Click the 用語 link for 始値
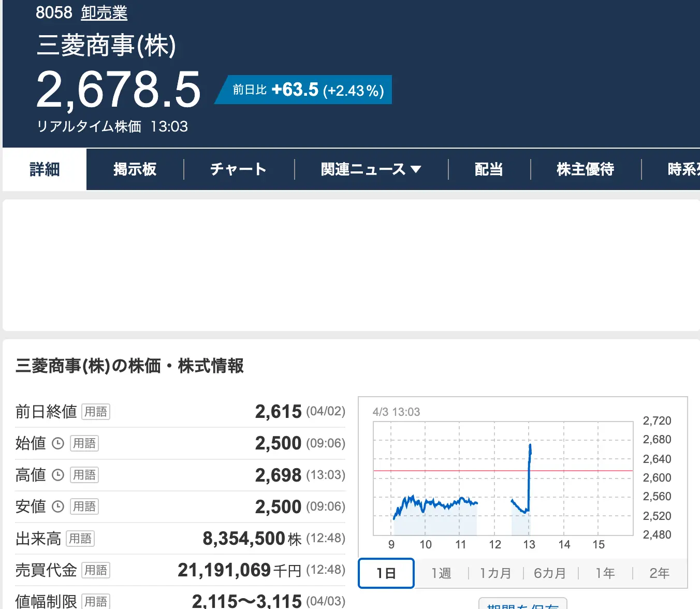Screen dimensions: 700x609 (84, 443)
